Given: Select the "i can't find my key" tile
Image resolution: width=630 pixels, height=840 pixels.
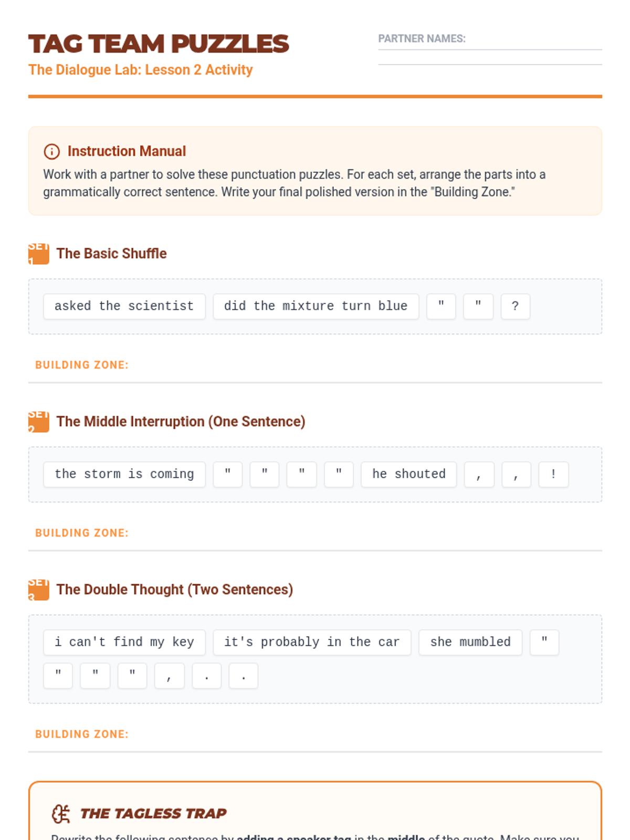Looking at the screenshot, I should point(124,642).
